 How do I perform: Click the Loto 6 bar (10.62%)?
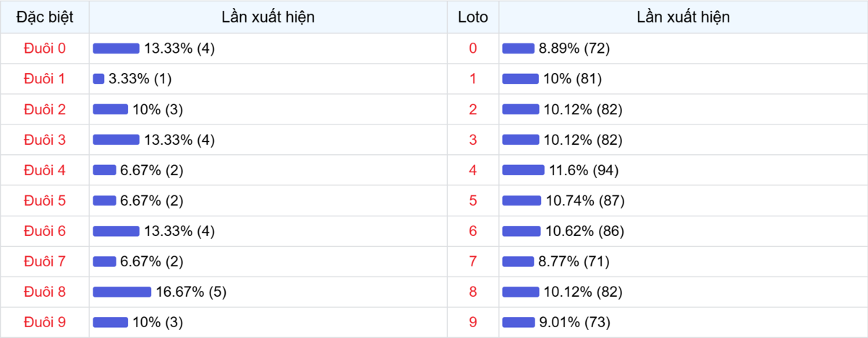521,231
